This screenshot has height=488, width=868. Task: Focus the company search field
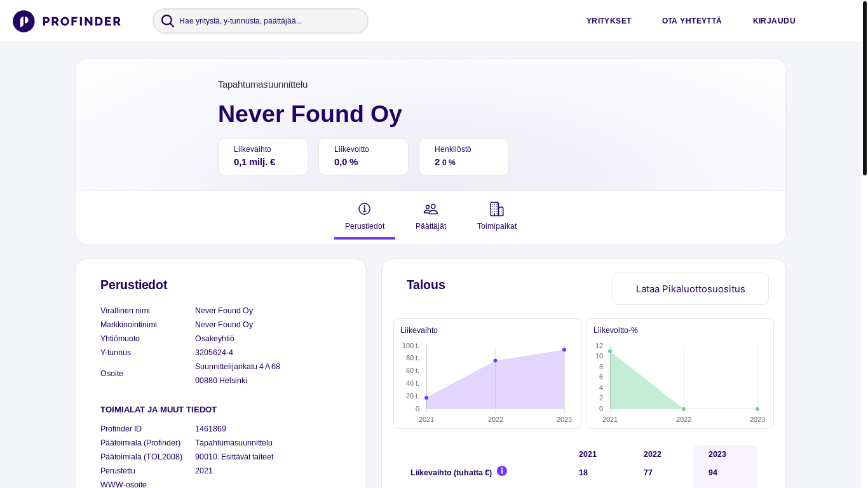coord(261,21)
